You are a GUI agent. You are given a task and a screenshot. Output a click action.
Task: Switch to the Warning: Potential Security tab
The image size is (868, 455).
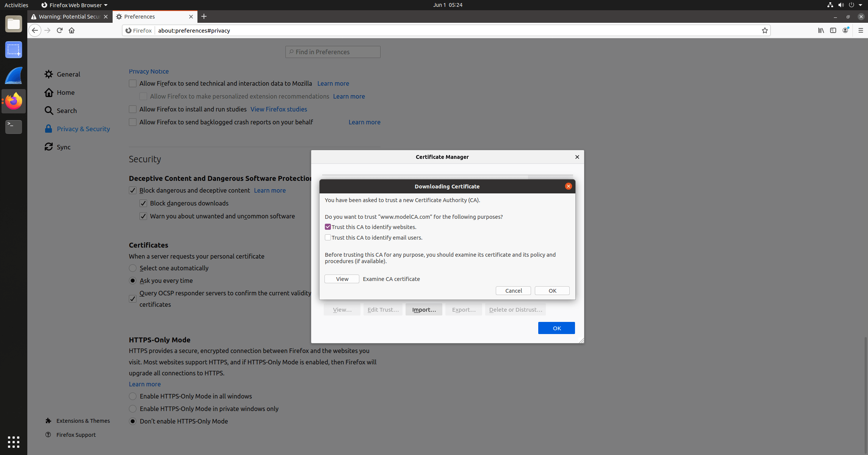click(70, 17)
